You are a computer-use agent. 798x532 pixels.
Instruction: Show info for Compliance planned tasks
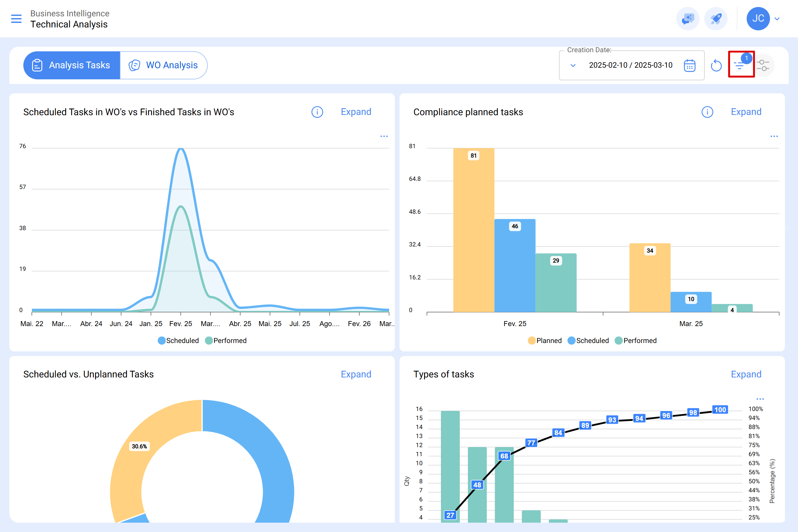coord(707,112)
